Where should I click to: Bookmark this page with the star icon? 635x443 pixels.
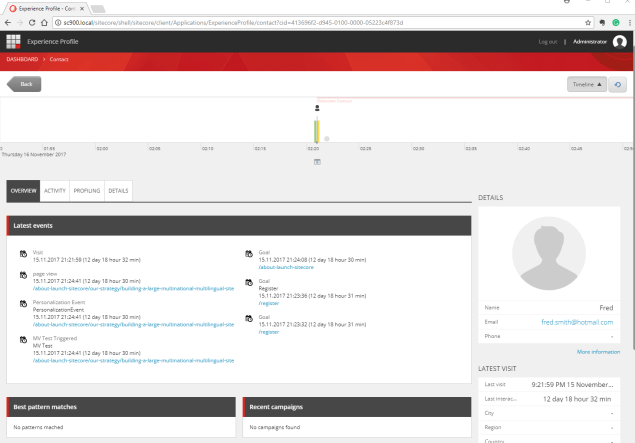pyautogui.click(x=586, y=21)
